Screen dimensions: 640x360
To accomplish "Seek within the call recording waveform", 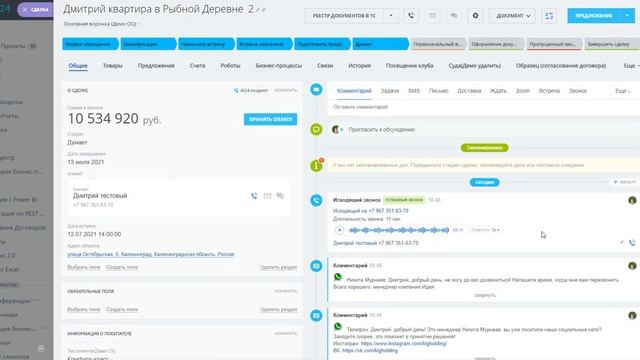I will 399,230.
